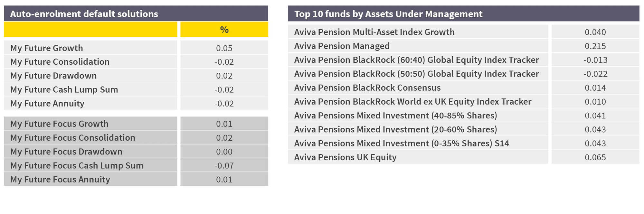Screen dimensions: 644x214
Task: Click the Top 10 funds by Assets header
Action: tap(464, 14)
